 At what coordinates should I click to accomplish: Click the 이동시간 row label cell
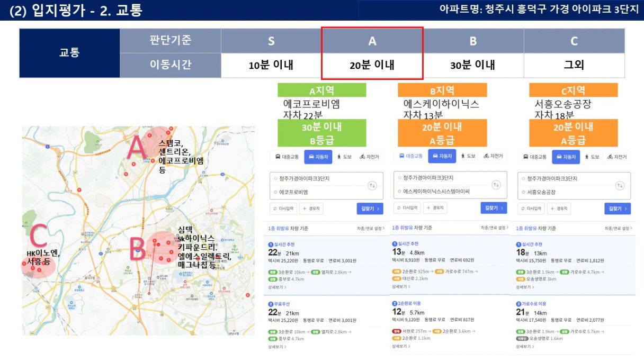point(171,66)
